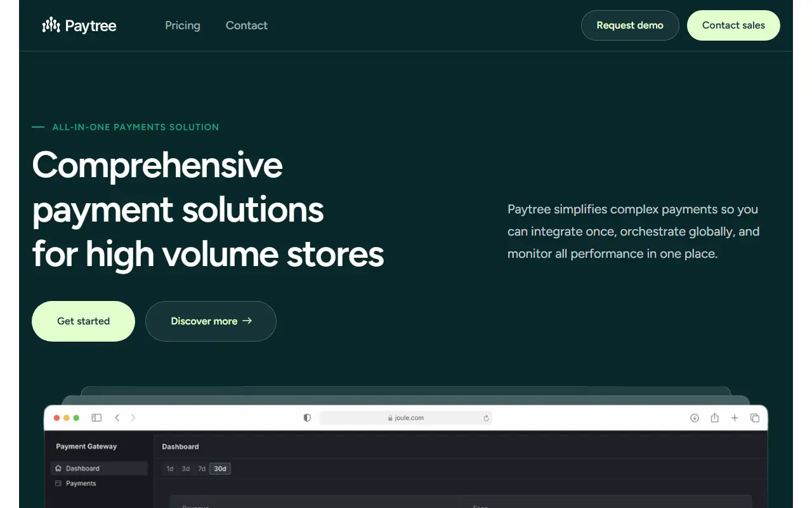Click the Contact sales button
Image resolution: width=812 pixels, height=508 pixels.
[x=733, y=25]
